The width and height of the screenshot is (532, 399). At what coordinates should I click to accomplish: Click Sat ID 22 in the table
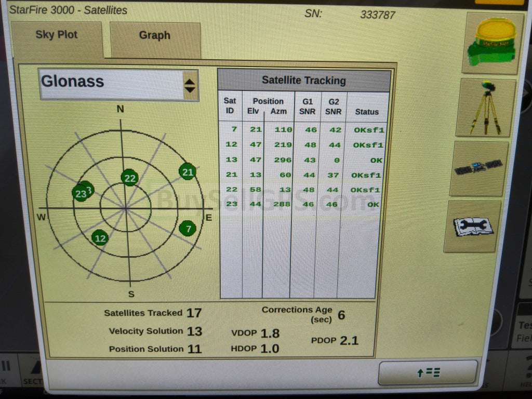(232, 189)
